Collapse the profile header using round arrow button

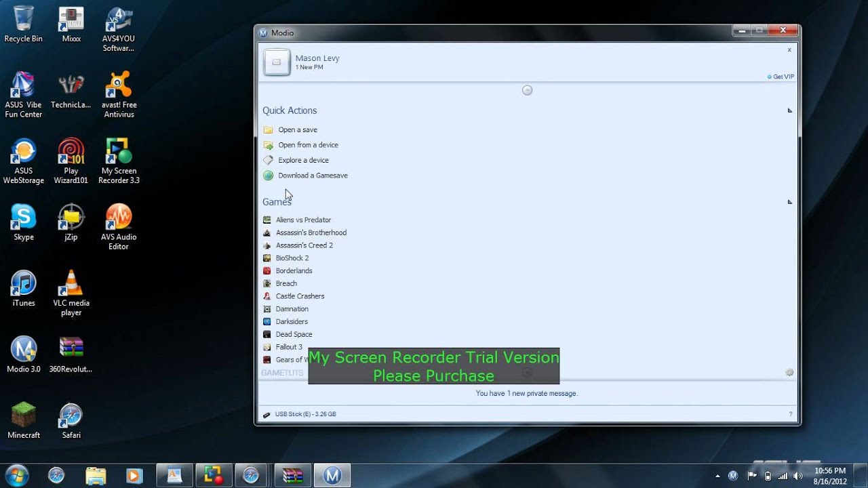pos(527,90)
